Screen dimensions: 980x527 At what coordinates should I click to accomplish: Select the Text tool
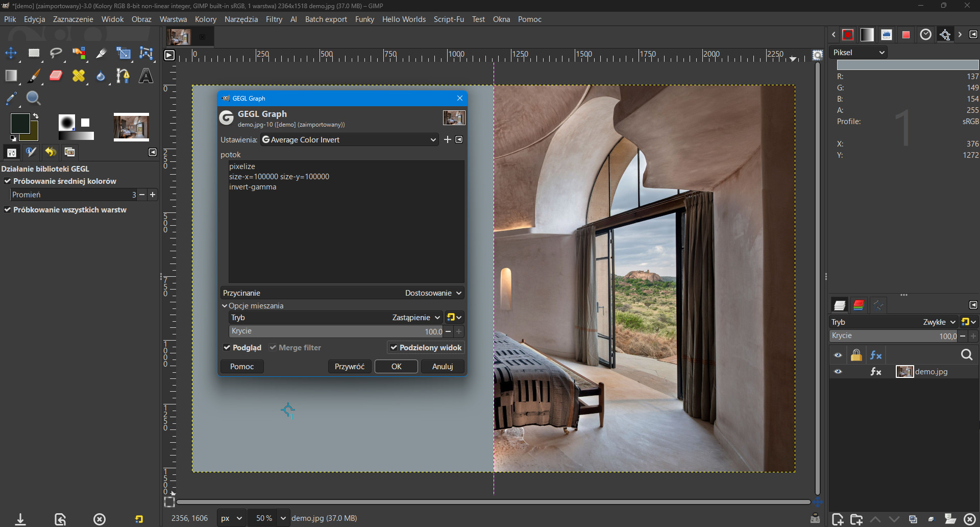146,76
